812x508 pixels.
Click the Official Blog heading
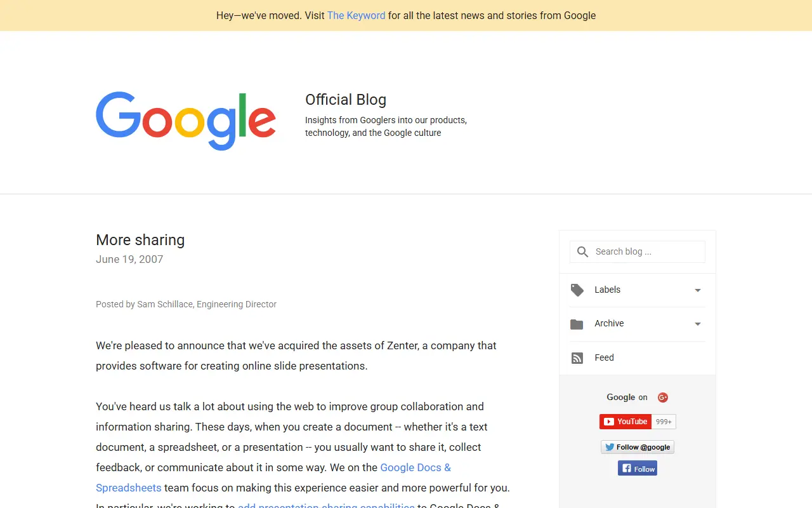pos(346,100)
